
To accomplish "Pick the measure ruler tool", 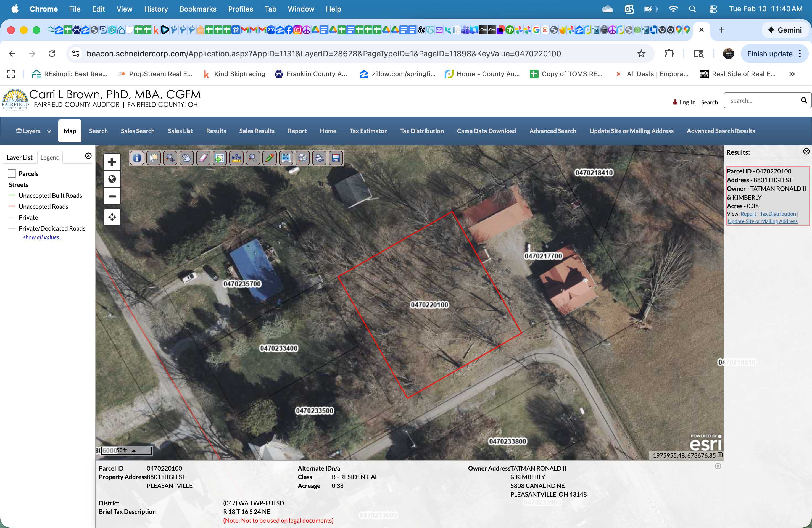I will [236, 158].
